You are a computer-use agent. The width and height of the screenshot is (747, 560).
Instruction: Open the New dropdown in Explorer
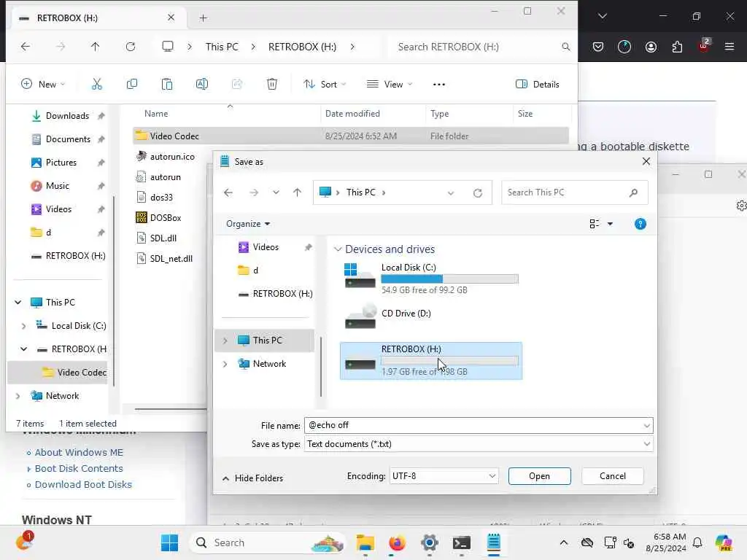(x=43, y=85)
